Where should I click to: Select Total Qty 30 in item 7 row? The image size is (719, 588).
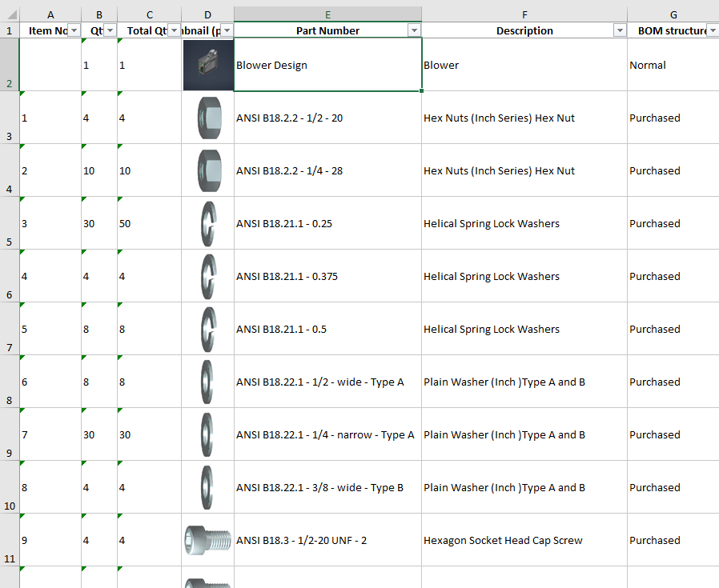tap(150, 434)
